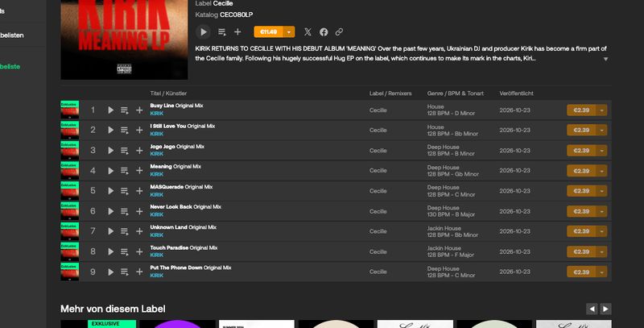
Task: Add release to queue via header queue icon
Action: [222, 31]
